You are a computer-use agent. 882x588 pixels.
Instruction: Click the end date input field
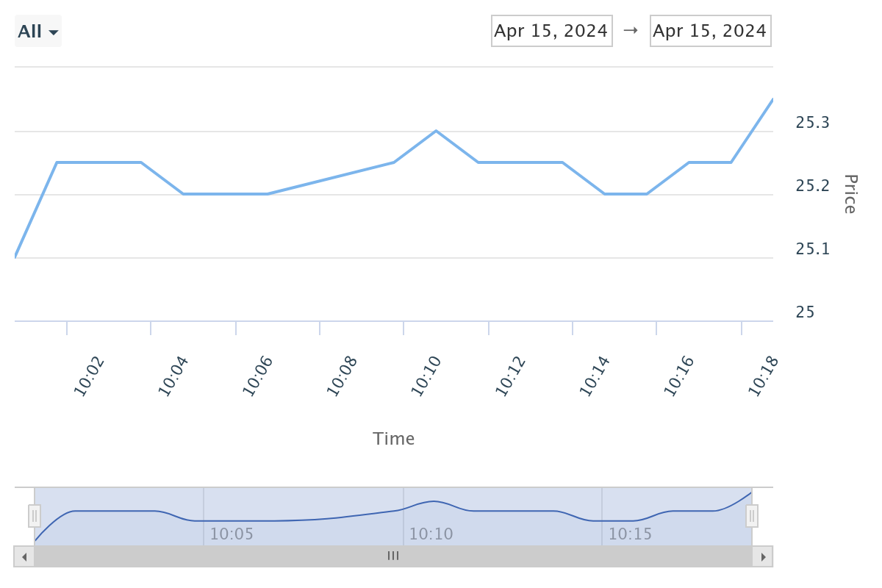(710, 31)
